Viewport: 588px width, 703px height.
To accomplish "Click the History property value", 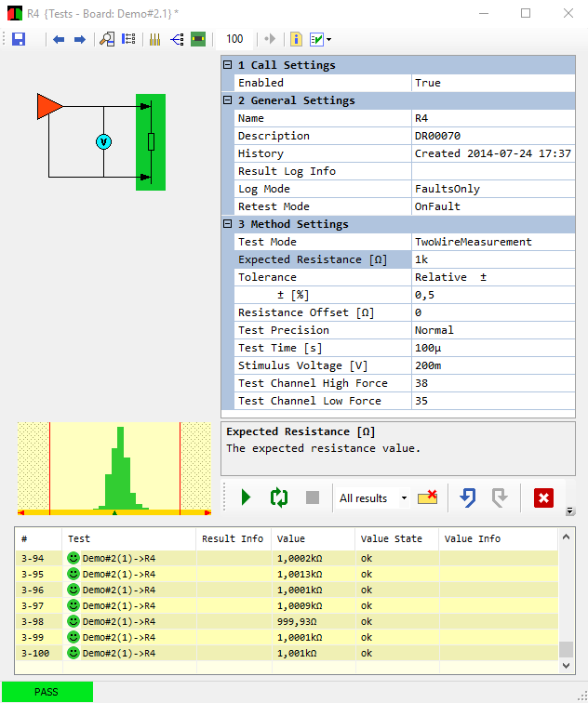I will [x=493, y=153].
